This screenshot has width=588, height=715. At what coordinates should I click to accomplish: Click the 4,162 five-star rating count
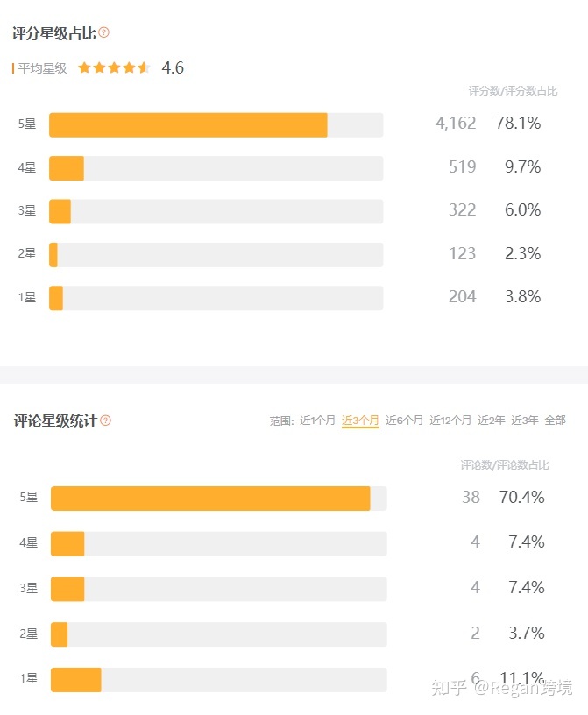[x=456, y=124]
